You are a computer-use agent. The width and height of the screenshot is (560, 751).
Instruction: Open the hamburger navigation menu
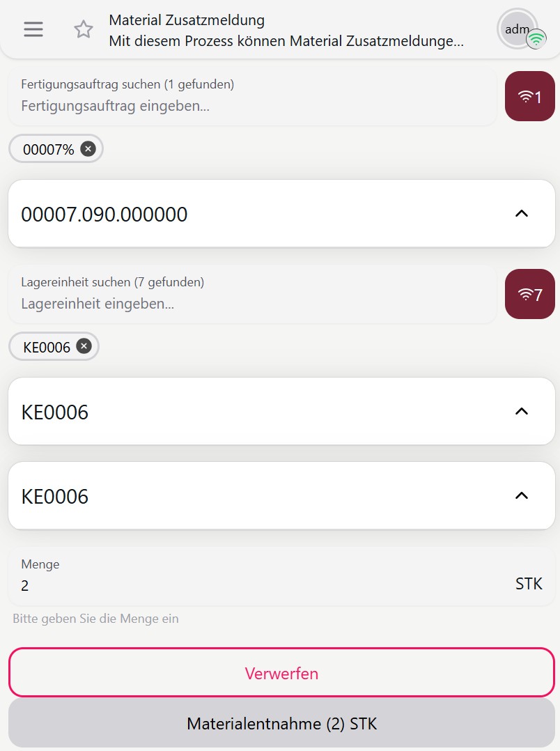[33, 29]
